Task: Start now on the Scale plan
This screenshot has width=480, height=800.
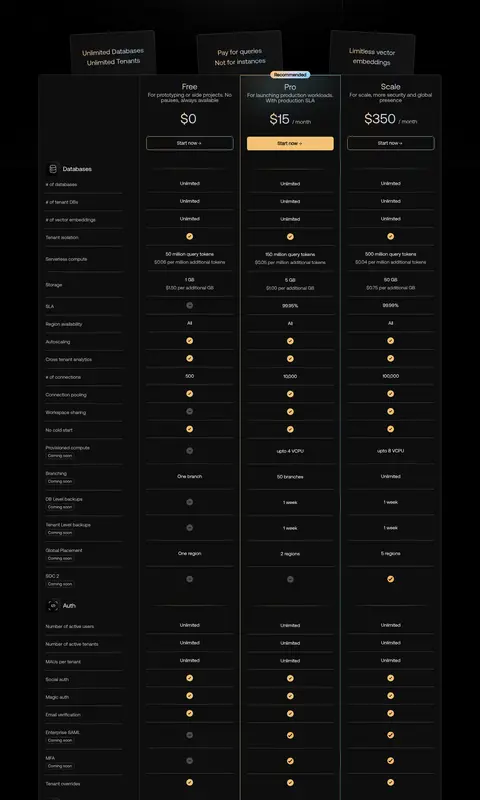Action: pos(391,143)
